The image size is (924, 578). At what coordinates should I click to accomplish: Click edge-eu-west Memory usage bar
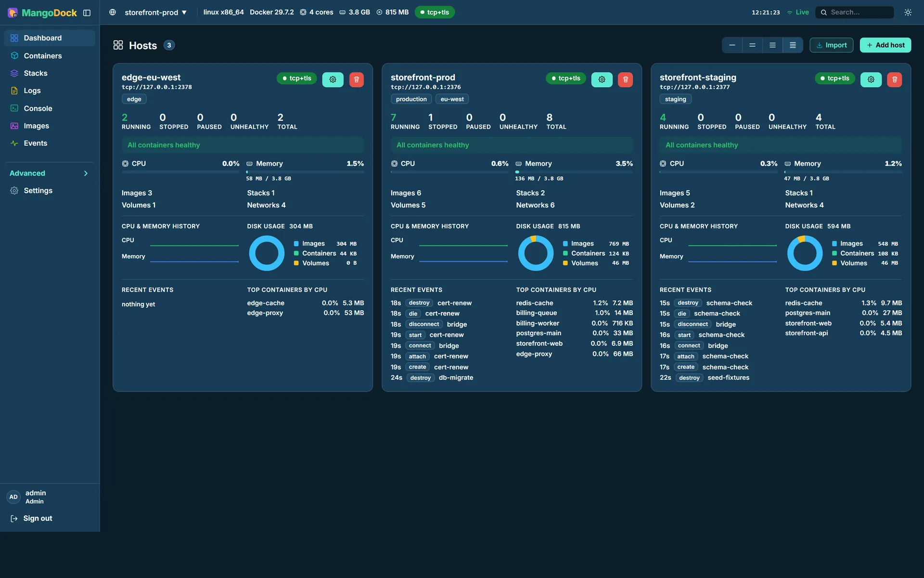coord(305,172)
